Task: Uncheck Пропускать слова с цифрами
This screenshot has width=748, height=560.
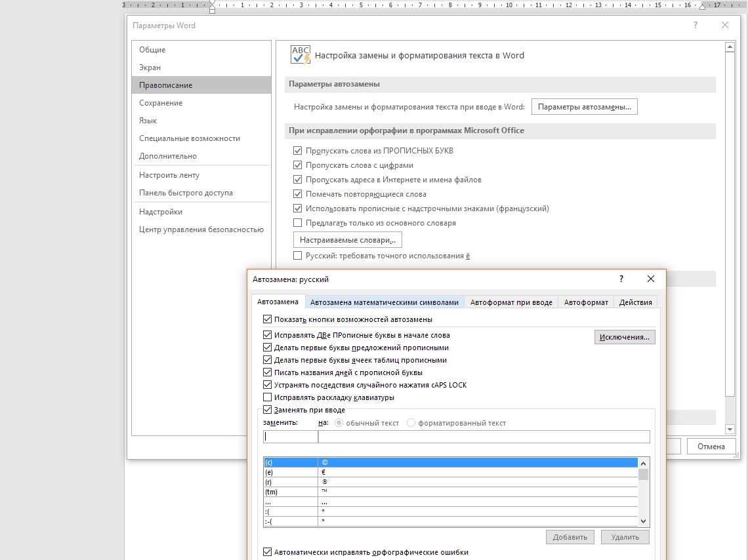Action: pyautogui.click(x=298, y=165)
